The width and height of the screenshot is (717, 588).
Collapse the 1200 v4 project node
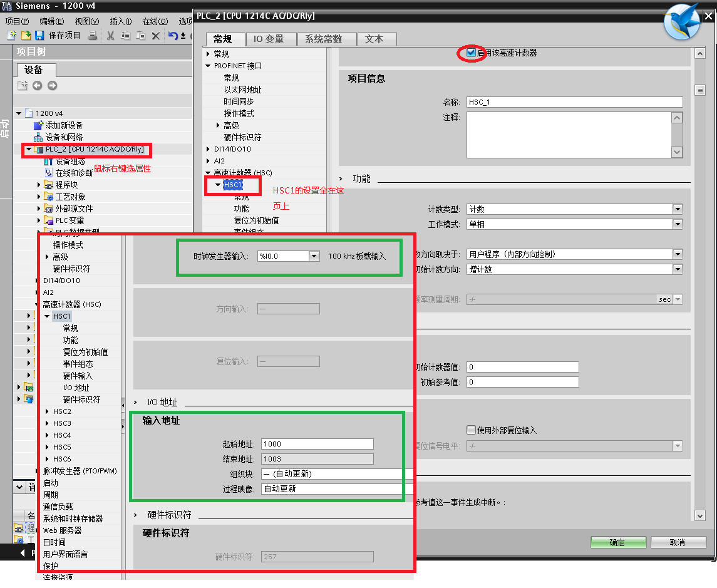(x=19, y=113)
